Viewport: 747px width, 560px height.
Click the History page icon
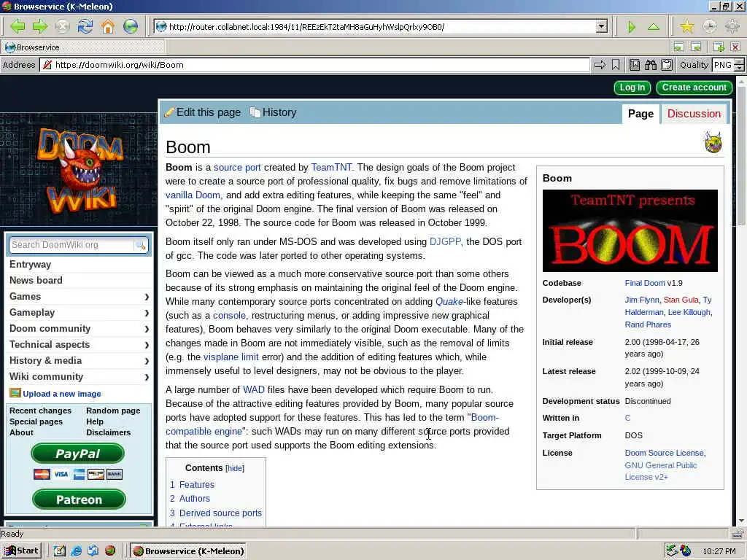255,112
